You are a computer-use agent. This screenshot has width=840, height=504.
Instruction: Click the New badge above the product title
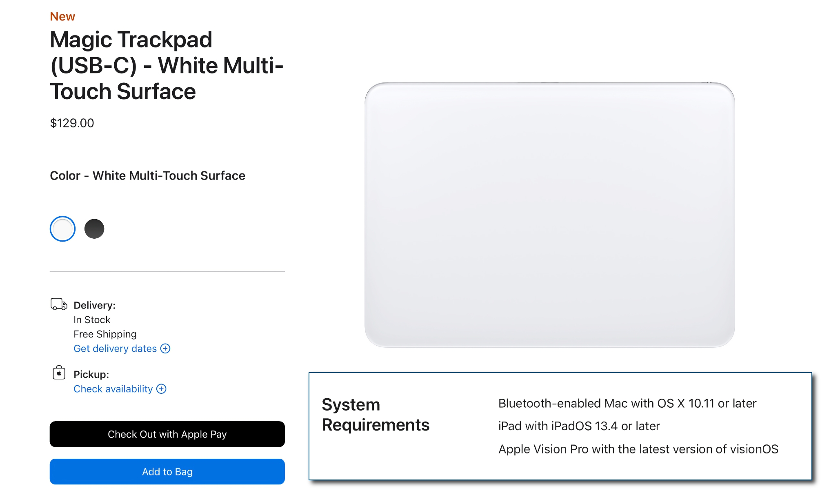pyautogui.click(x=62, y=16)
